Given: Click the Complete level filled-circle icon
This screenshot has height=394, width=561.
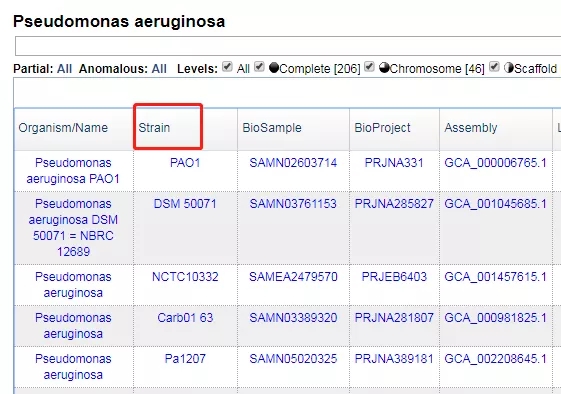Looking at the screenshot, I should tap(274, 68).
